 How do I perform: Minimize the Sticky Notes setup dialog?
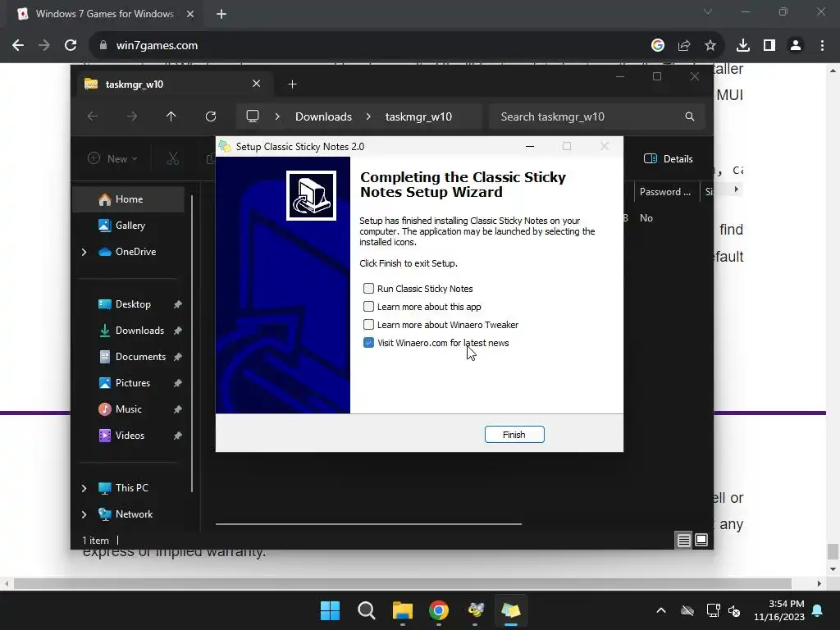pyautogui.click(x=530, y=146)
